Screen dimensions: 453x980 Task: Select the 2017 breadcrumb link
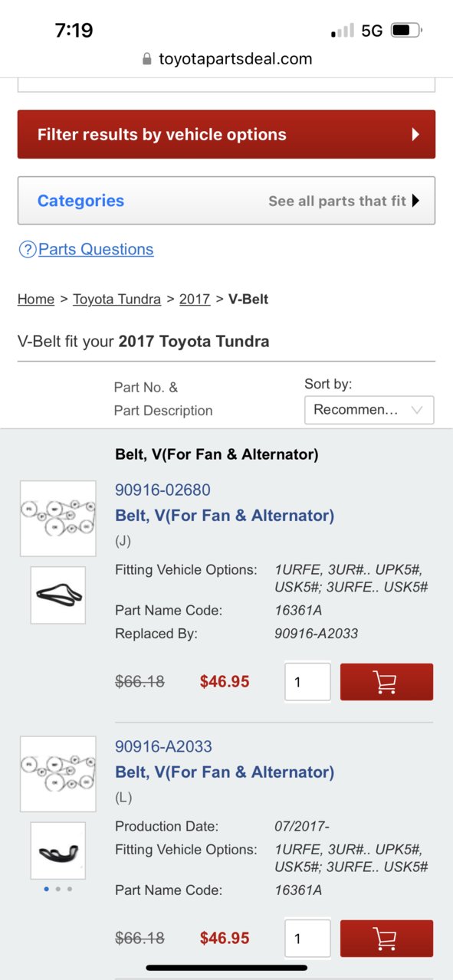click(195, 299)
